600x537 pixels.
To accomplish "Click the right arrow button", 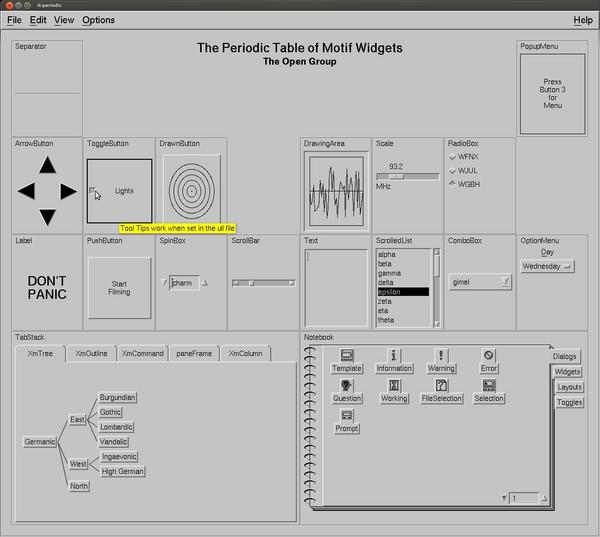I will click(68, 191).
